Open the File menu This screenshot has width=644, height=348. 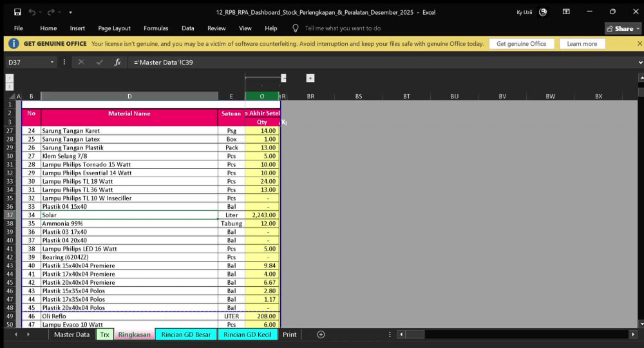tap(19, 28)
